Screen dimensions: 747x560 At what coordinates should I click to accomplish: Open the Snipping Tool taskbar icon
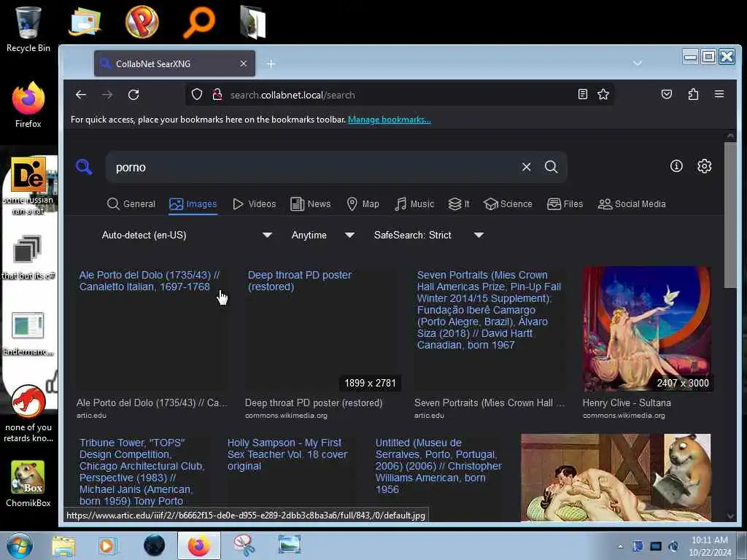click(x=244, y=546)
